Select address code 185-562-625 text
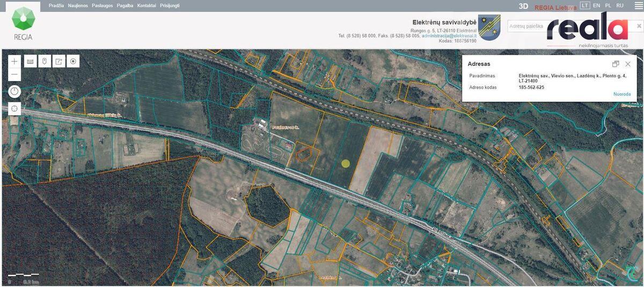644x287 pixels. (531, 87)
